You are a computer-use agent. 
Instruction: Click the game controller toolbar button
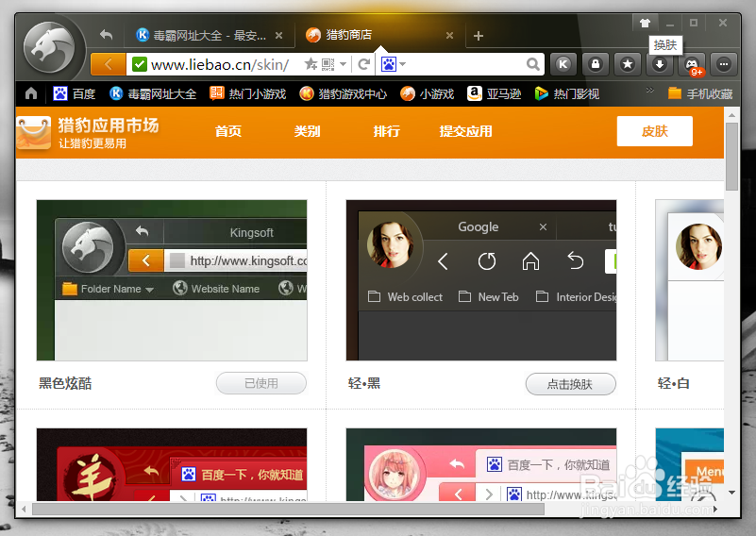click(692, 64)
